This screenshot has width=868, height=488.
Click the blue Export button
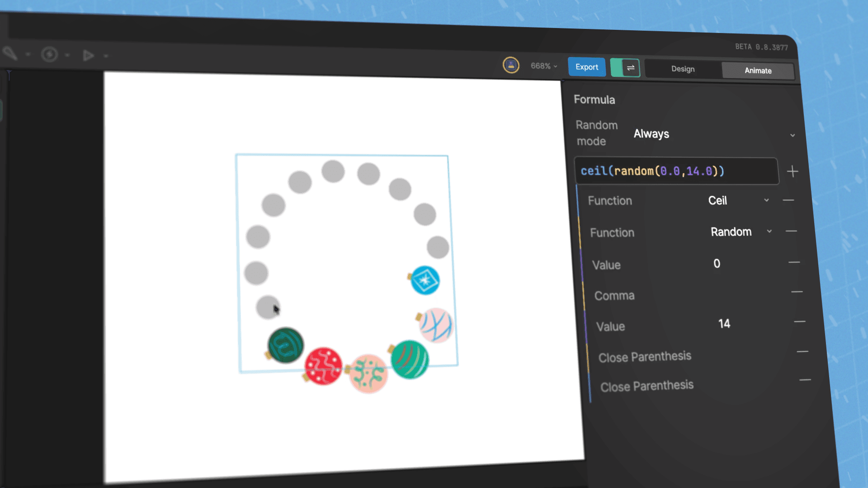tap(586, 67)
